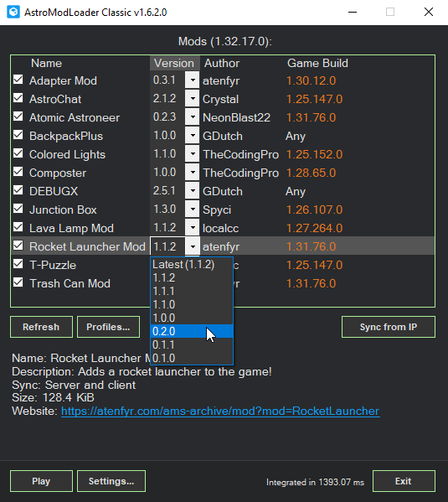Click the Exit button
This screenshot has width=448, height=502.
pos(404,481)
